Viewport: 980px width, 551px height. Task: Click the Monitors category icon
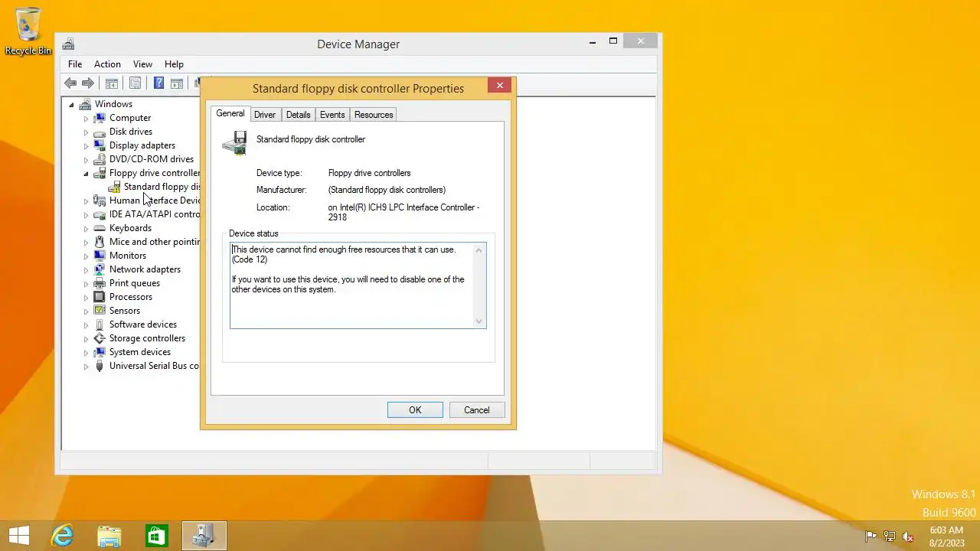click(100, 256)
